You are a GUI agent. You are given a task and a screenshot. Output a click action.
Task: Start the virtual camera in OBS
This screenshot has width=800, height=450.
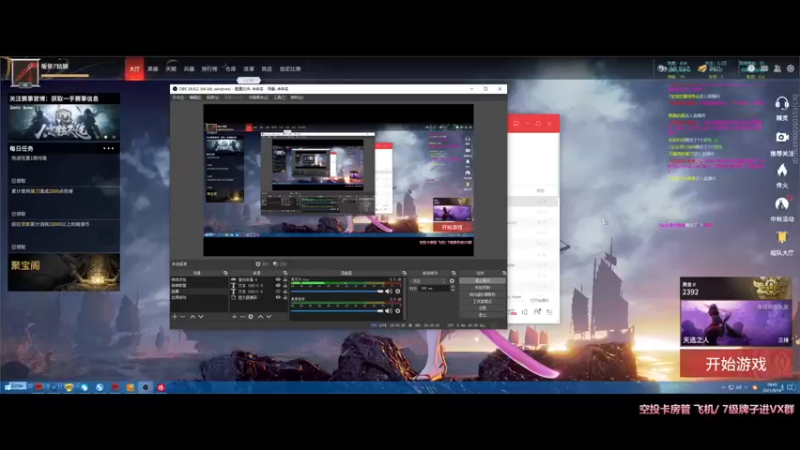482,294
